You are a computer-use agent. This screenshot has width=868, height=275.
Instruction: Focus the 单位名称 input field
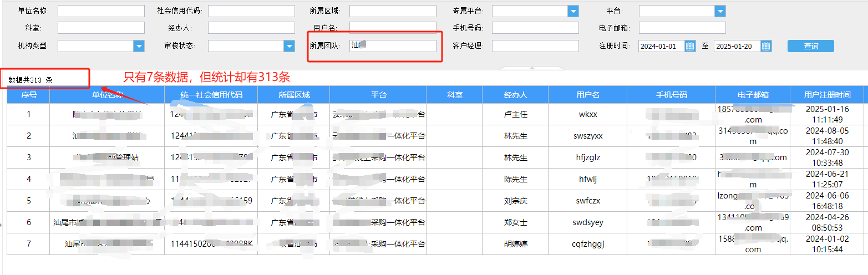pos(101,11)
